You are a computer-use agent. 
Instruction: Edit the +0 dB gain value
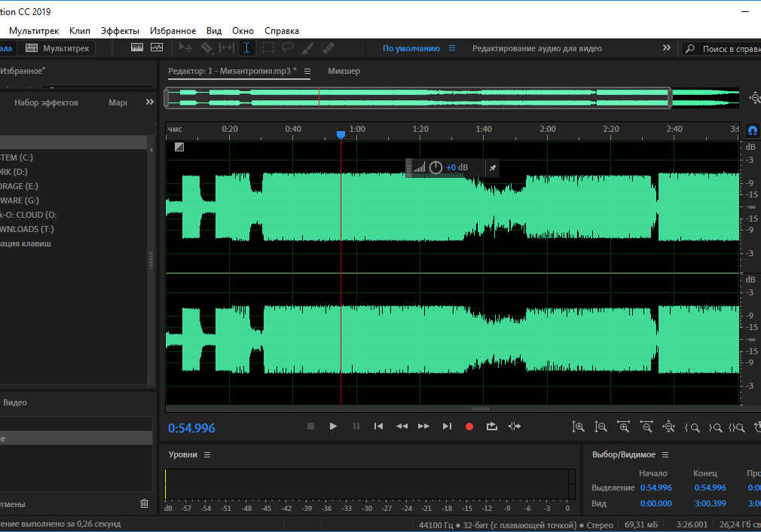(457, 167)
